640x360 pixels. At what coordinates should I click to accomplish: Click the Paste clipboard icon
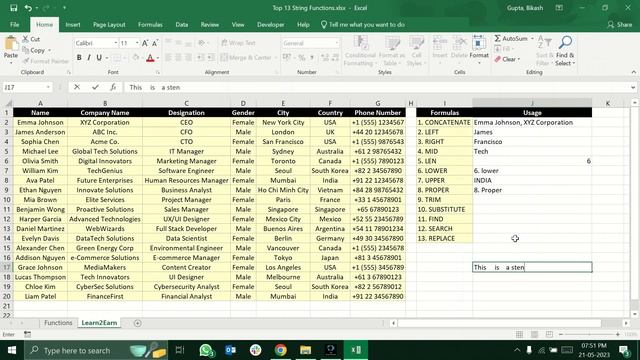11,43
